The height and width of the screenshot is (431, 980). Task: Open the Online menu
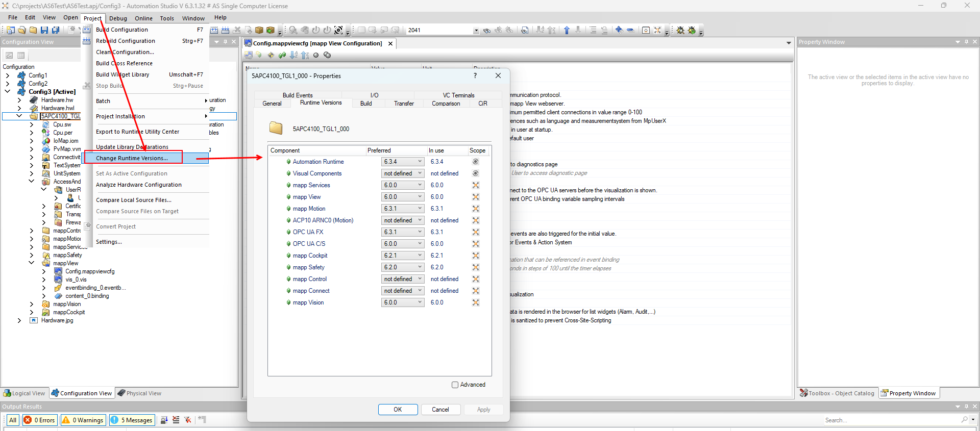click(x=143, y=18)
